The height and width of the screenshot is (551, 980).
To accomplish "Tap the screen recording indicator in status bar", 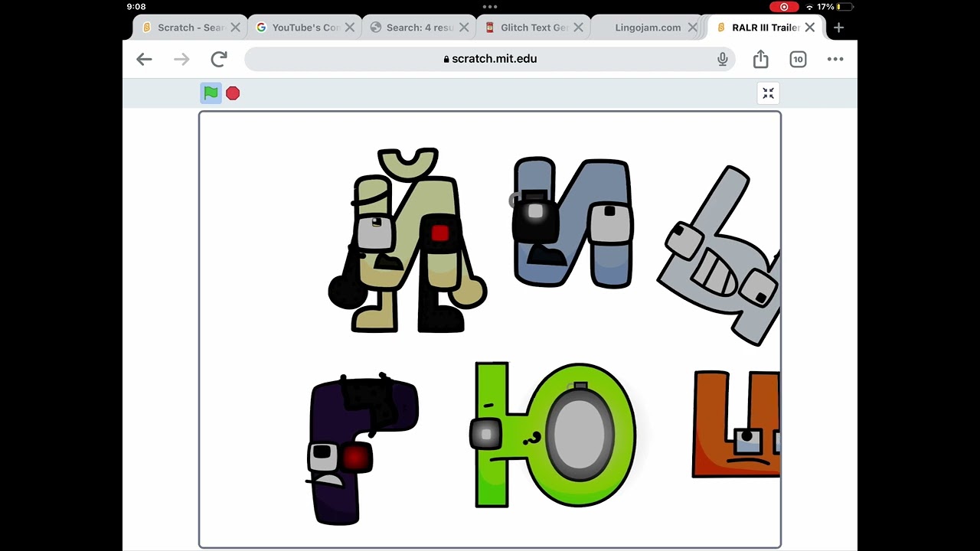I will click(x=784, y=7).
